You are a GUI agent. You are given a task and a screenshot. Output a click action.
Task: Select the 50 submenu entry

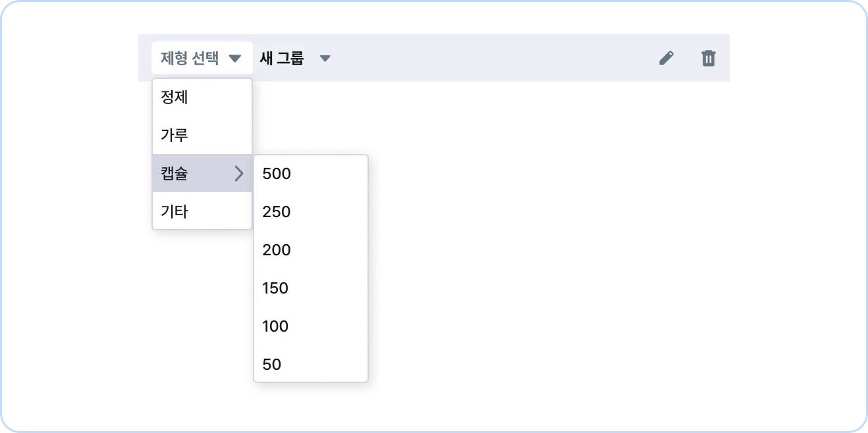(x=311, y=364)
